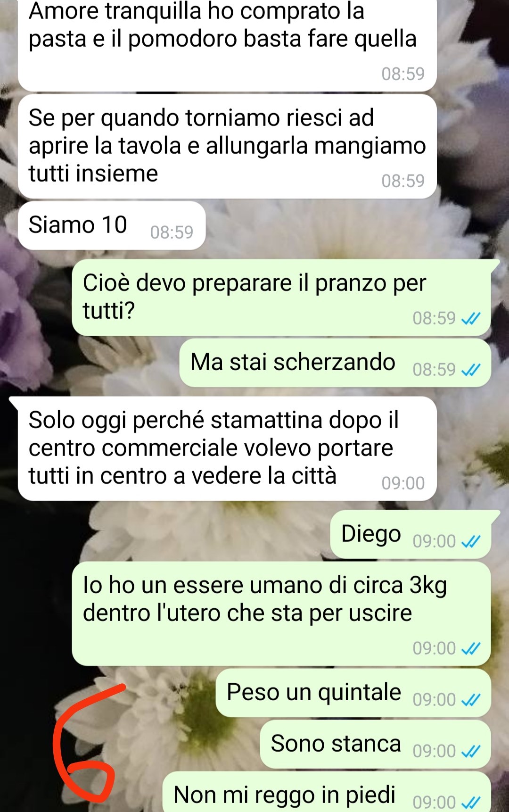Click the 08:59 timestamp on 'Siamo 10'
This screenshot has height=812, width=509.
(x=172, y=232)
